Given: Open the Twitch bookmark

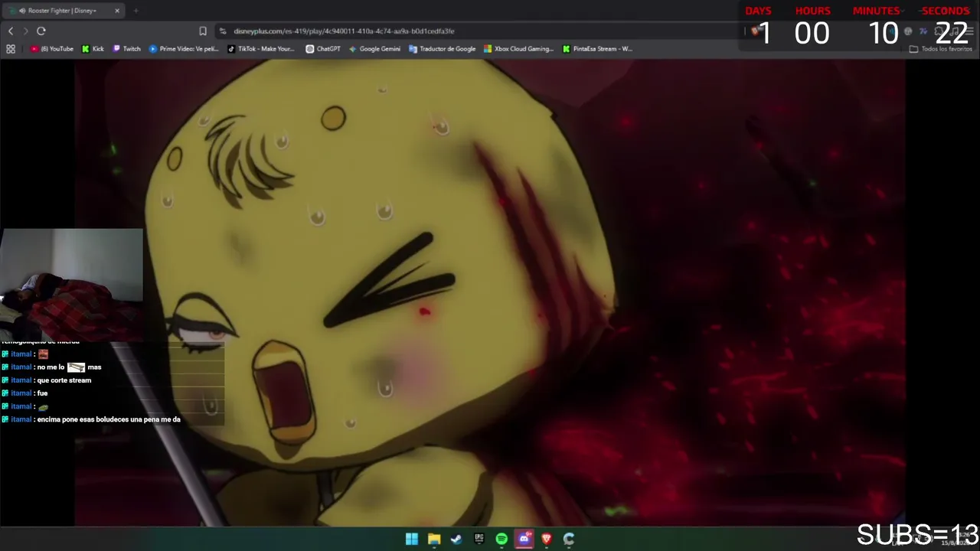Looking at the screenshot, I should [x=127, y=49].
